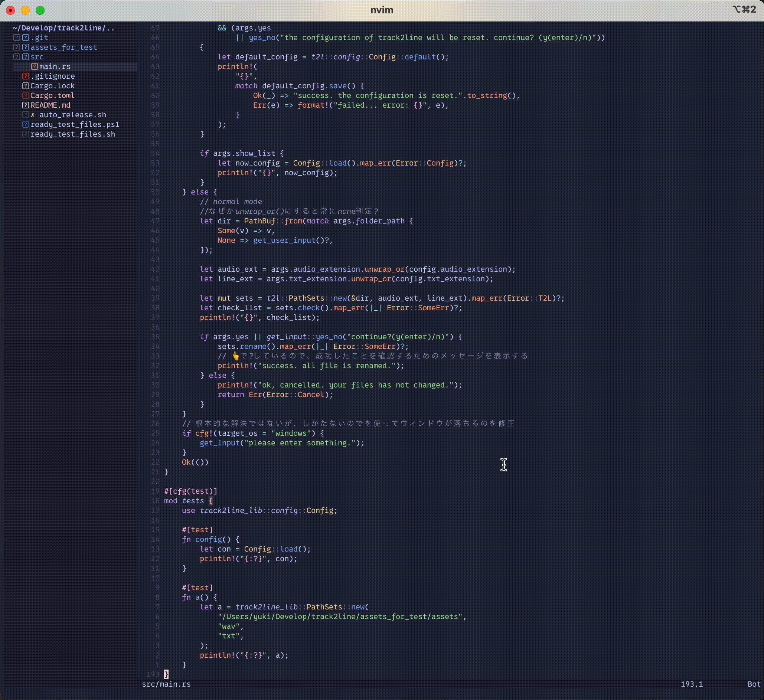Screen dimensions: 764x700
Task: Open .gitignore from the file tree
Action: tap(53, 76)
